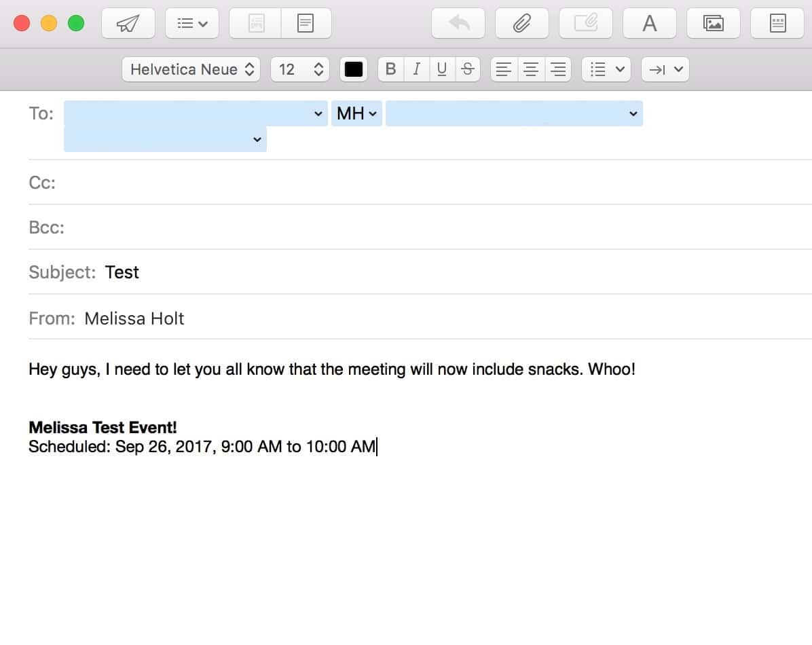Open the photo browser icon
The width and height of the screenshot is (812, 645).
pos(714,24)
